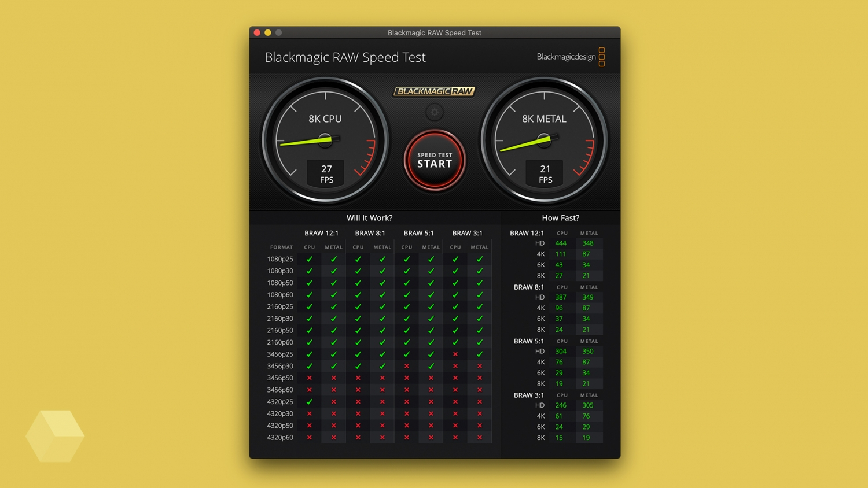The height and width of the screenshot is (488, 868).
Task: Click BRAW 3:1 HD CPU value 246
Action: click(561, 405)
